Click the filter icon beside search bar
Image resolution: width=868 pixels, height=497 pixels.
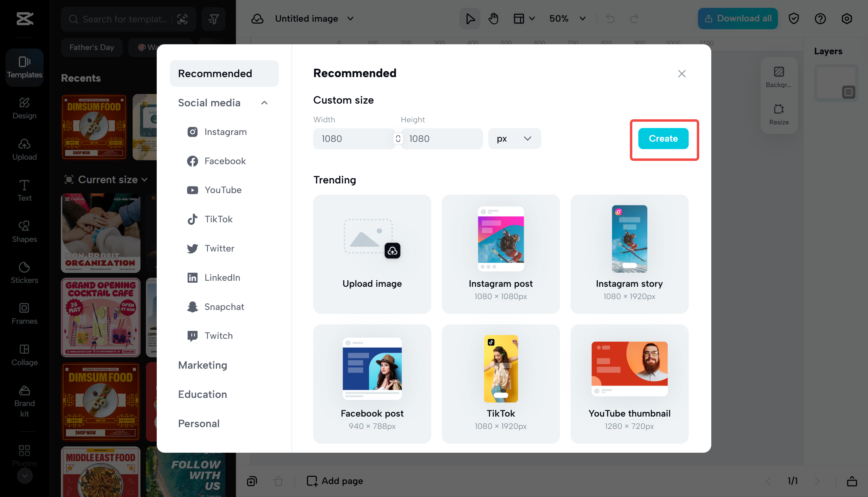213,19
